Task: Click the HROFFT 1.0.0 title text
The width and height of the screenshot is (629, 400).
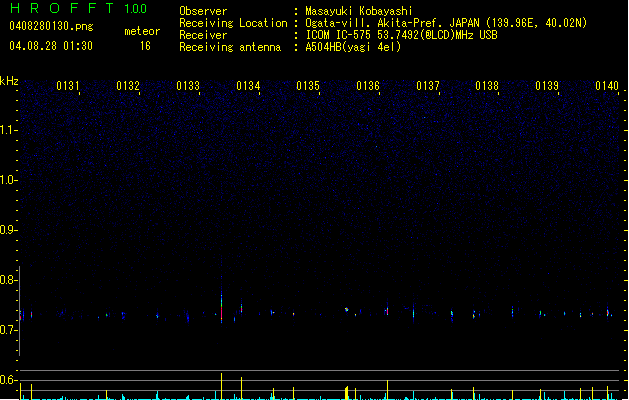Action: click(78, 8)
